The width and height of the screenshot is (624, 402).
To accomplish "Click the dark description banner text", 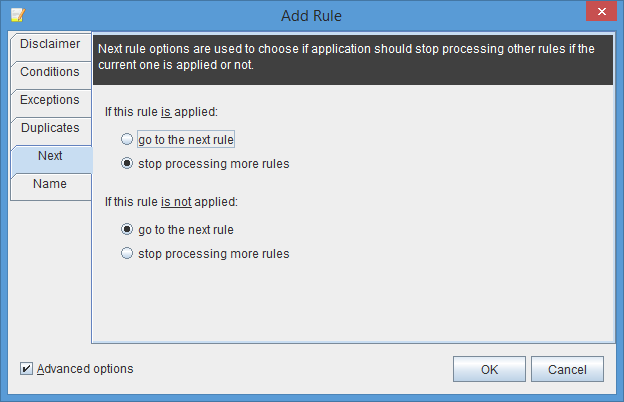I will pyautogui.click(x=346, y=57).
